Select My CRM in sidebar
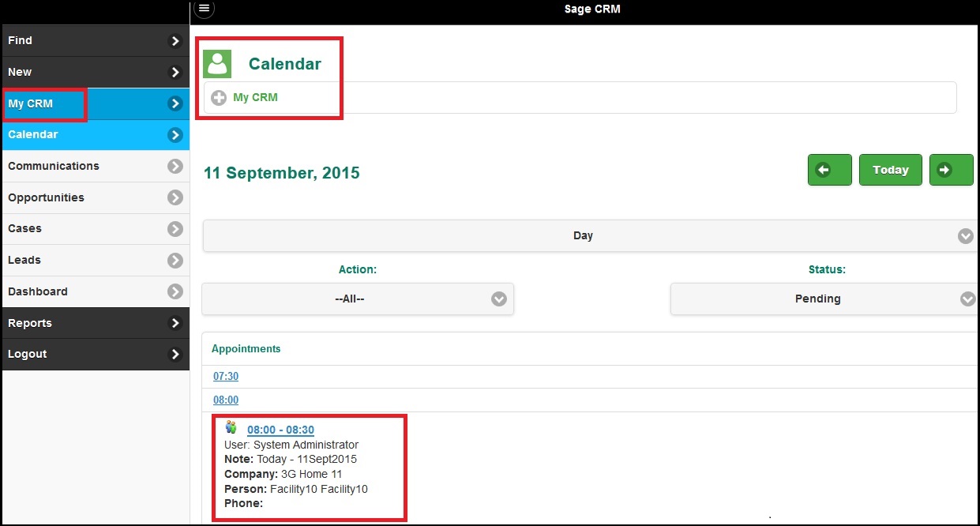 click(96, 103)
